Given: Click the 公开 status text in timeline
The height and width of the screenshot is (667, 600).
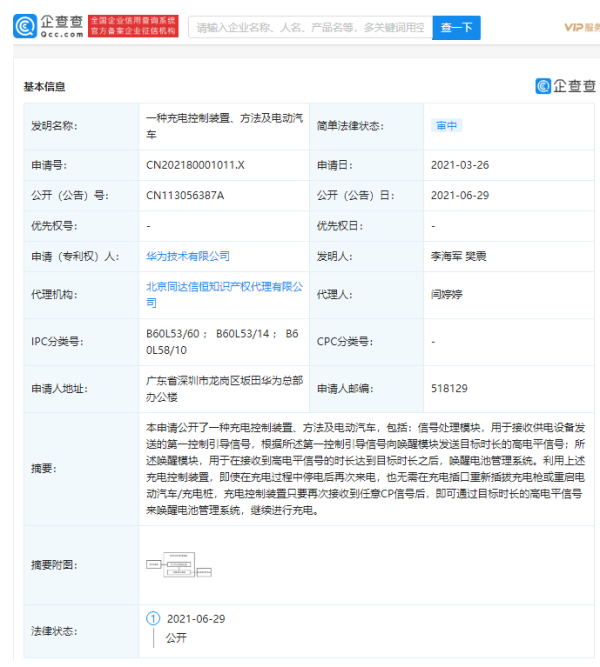Looking at the screenshot, I should (176, 638).
